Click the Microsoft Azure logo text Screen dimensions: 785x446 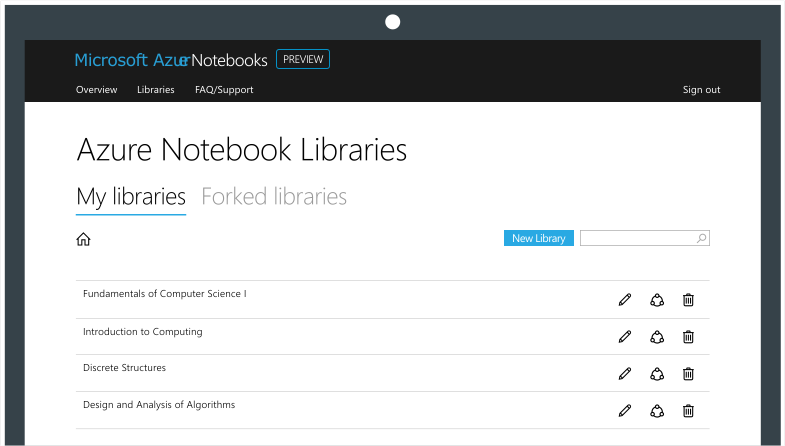(x=132, y=60)
